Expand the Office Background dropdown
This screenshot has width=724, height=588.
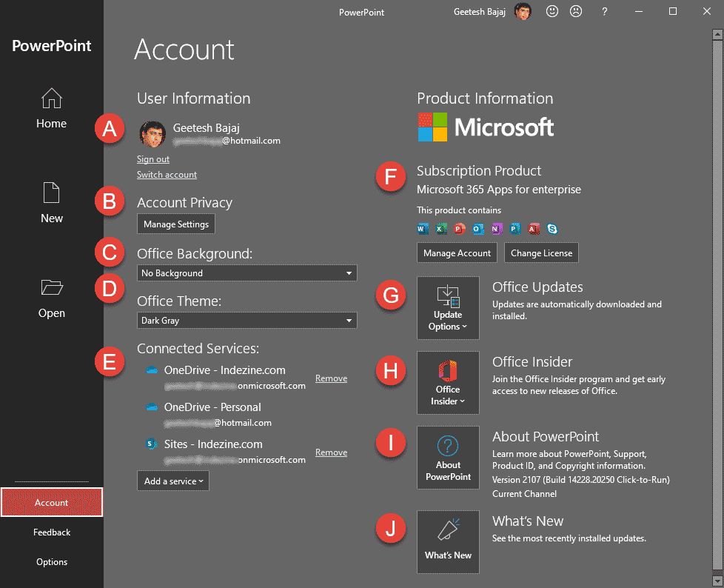tap(247, 273)
